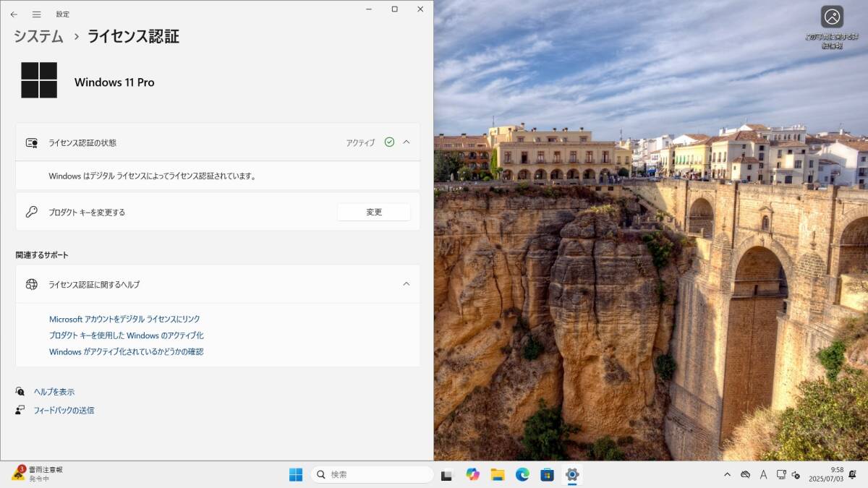Launch Microsoft Edge from the taskbar
Viewport: 868px width, 488px height.
pos(522,474)
